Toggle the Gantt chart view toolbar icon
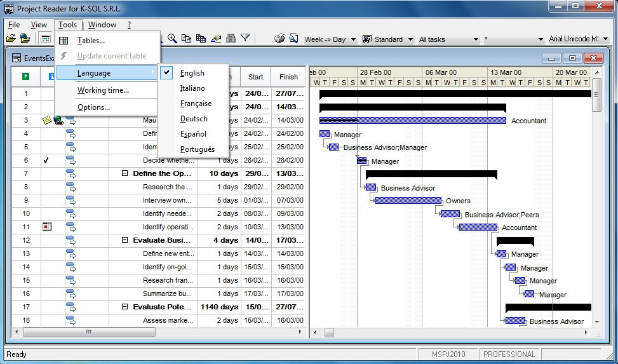This screenshot has width=618, height=364. click(x=46, y=39)
